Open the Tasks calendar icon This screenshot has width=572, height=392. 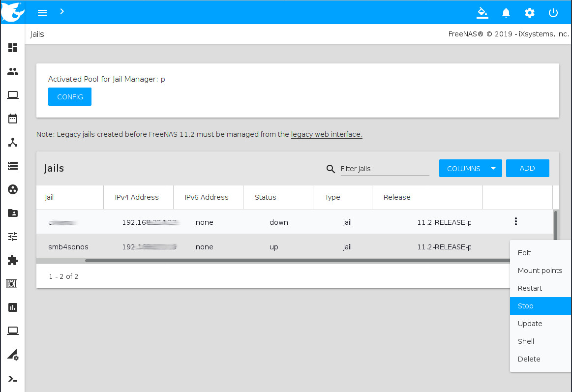[13, 119]
